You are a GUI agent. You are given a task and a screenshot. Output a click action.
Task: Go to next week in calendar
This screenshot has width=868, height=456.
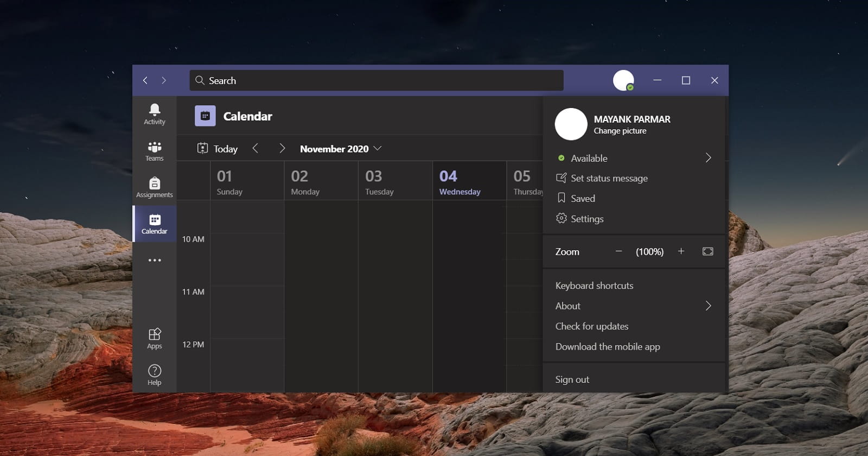click(x=282, y=148)
